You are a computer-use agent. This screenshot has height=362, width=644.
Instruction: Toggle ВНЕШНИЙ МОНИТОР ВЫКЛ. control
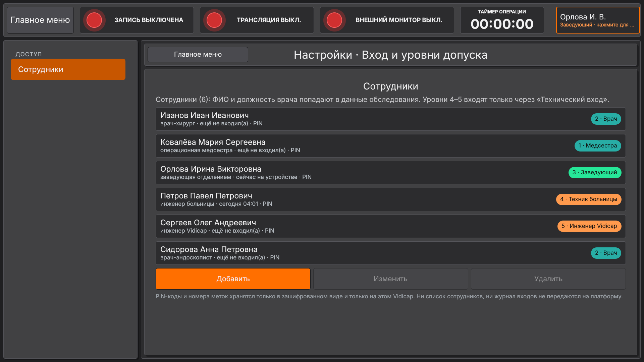[x=387, y=20]
